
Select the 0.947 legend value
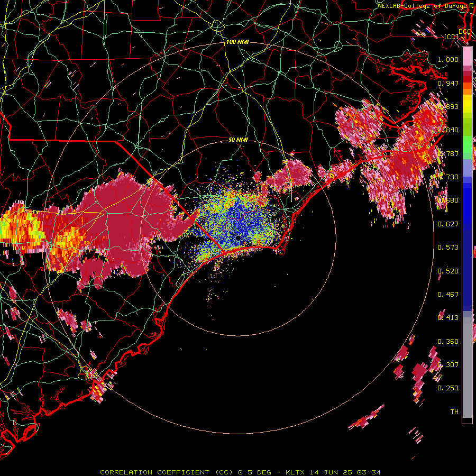click(x=448, y=83)
